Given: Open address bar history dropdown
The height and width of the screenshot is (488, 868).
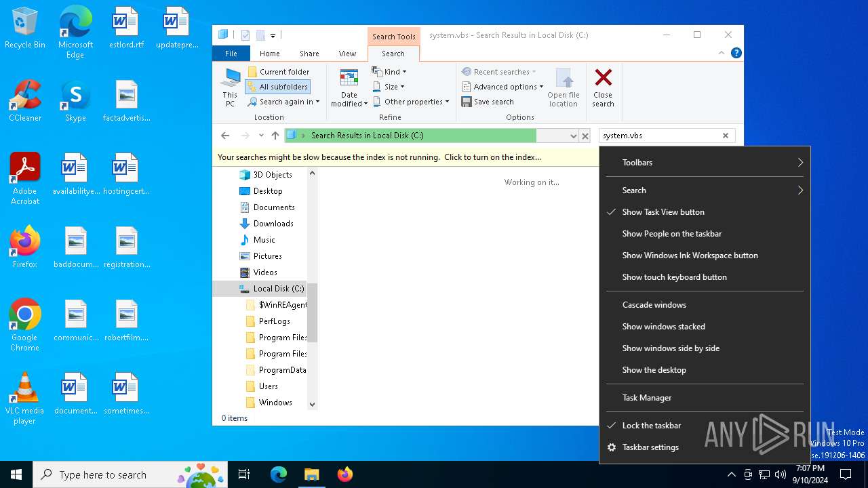Looking at the screenshot, I should [574, 136].
